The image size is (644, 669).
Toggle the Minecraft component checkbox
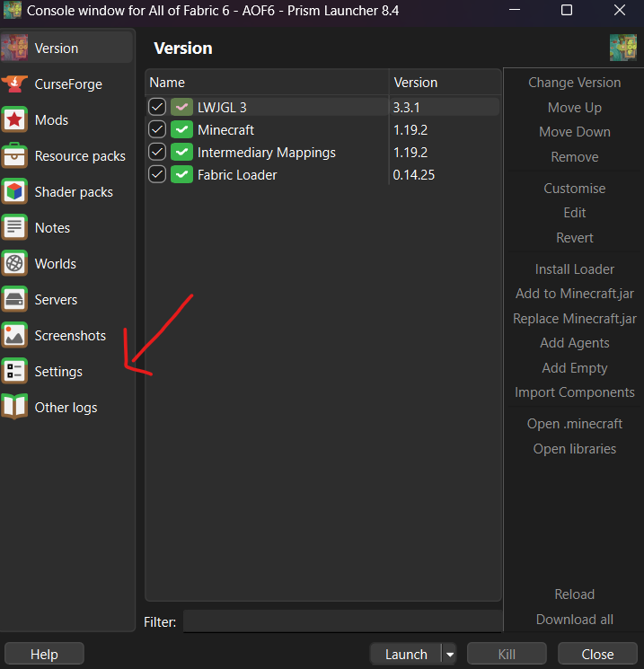(x=157, y=129)
